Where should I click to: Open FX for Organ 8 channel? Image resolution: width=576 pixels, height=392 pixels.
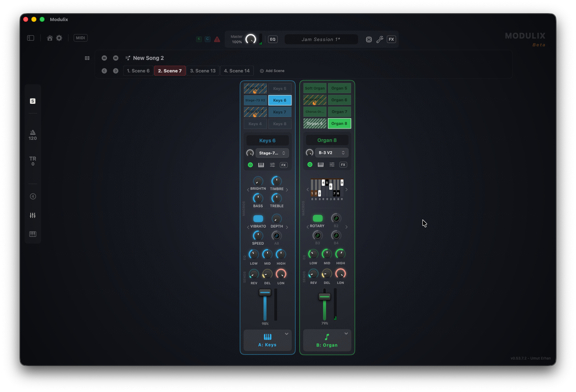click(x=343, y=165)
